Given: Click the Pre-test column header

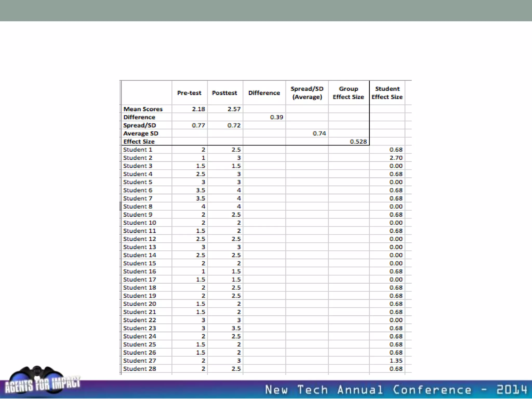Looking at the screenshot, I should (189, 93).
